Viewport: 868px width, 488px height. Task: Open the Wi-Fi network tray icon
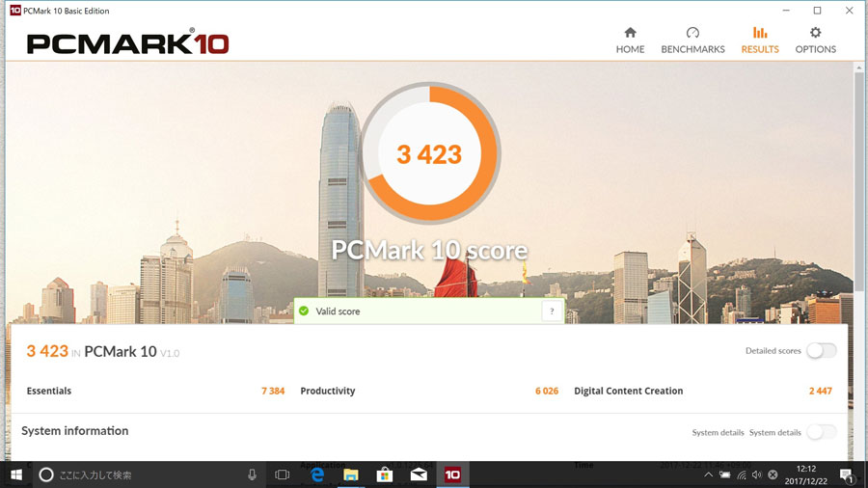742,474
